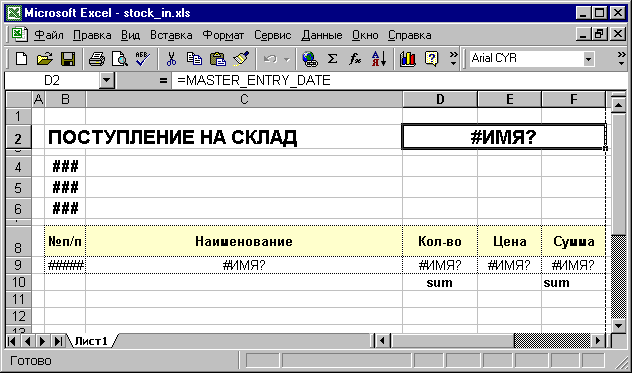Open the Arial CYR font dropdown
The height and width of the screenshot is (373, 632).
pyautogui.click(x=588, y=59)
